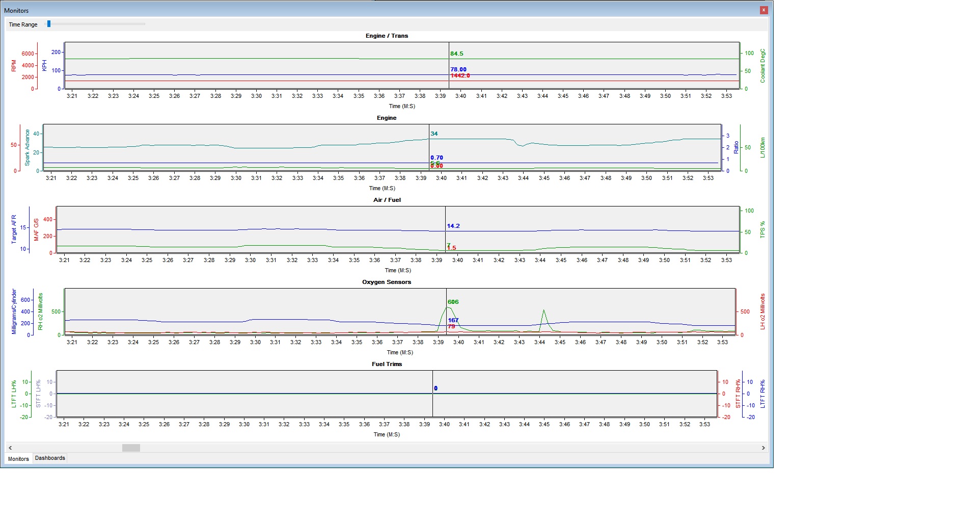This screenshot has width=980, height=519.
Task: Click the L/100km axis label
Action: (763, 147)
